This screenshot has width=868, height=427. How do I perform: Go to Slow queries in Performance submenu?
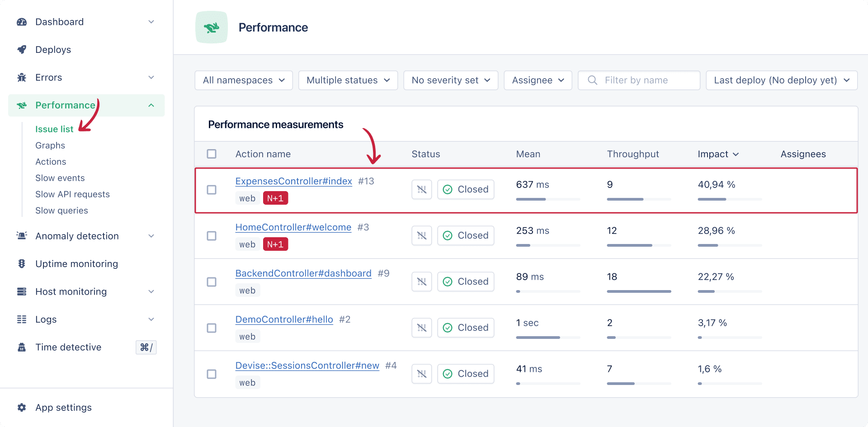61,211
